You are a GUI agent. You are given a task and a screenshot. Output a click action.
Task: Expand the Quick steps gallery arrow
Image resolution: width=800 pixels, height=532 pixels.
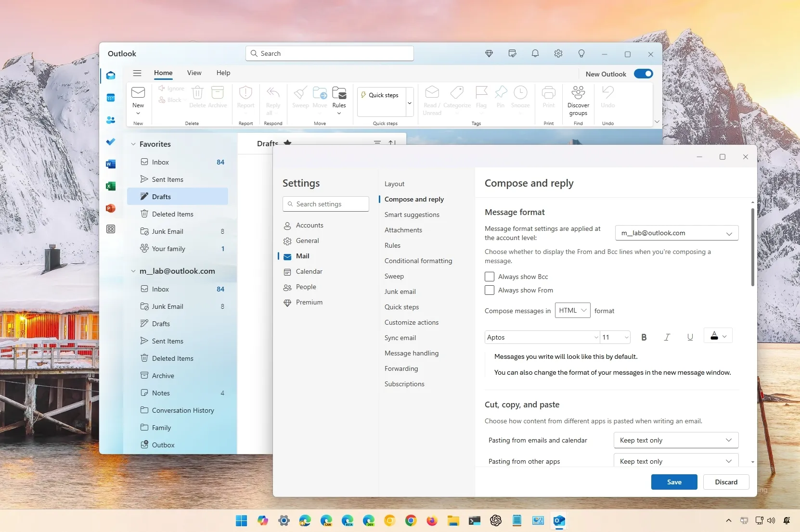point(410,102)
